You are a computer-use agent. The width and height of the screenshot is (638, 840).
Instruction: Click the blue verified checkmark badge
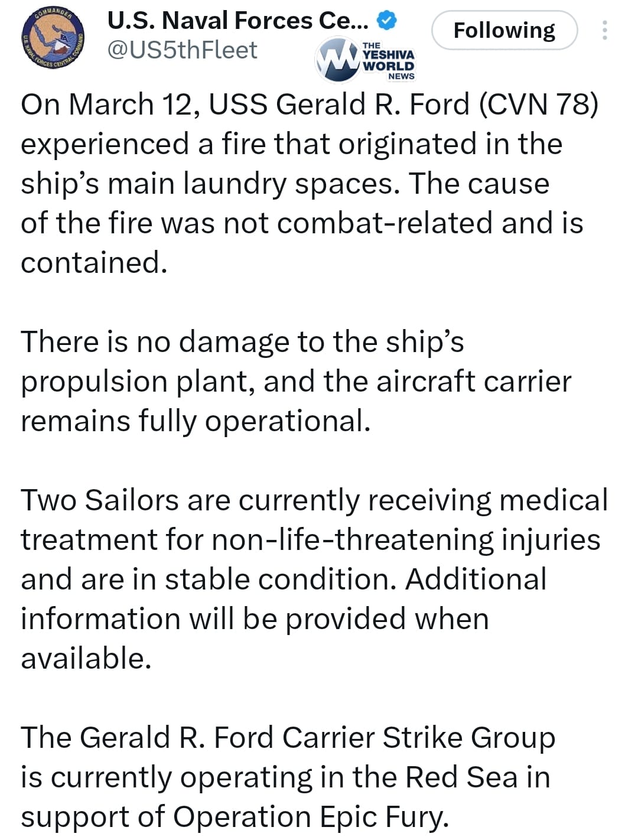(387, 21)
